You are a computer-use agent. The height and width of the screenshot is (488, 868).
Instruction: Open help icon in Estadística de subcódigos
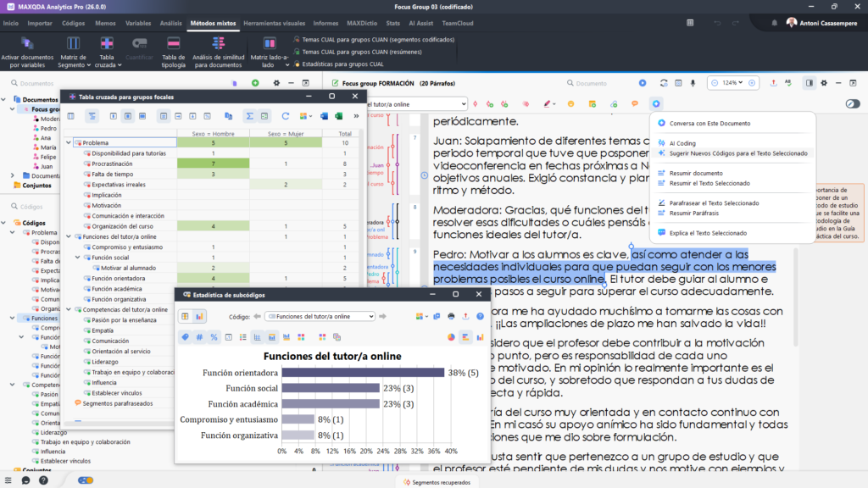click(x=480, y=317)
